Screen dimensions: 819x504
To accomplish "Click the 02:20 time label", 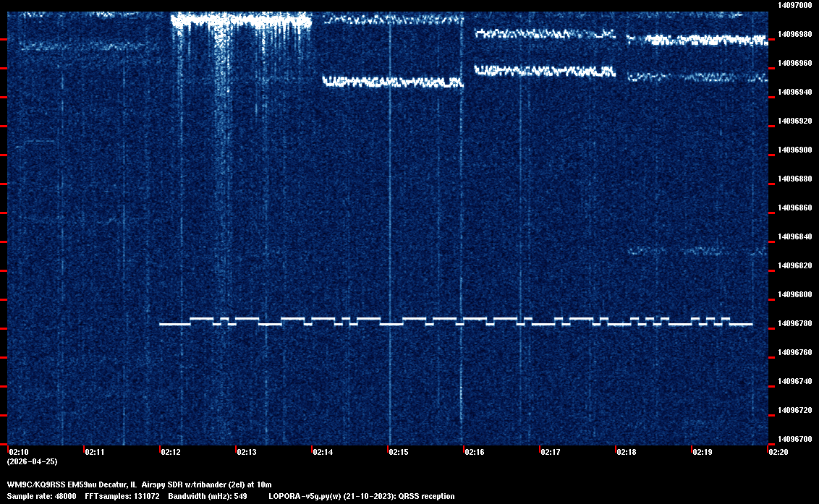I will (778, 452).
